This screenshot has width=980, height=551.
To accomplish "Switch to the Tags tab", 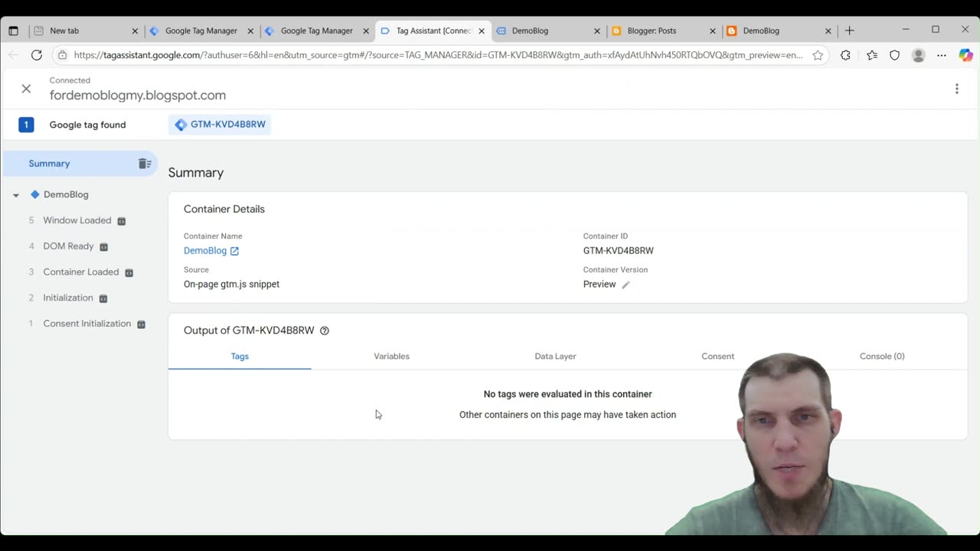I will point(240,357).
